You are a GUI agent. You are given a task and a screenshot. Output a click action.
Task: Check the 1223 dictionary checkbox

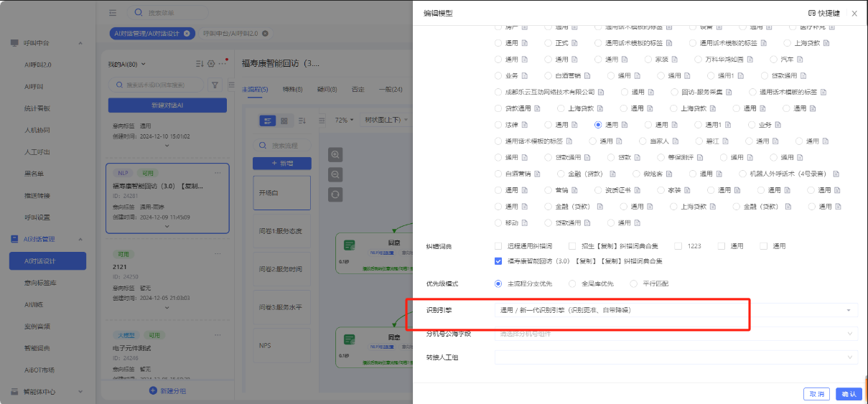pos(678,246)
